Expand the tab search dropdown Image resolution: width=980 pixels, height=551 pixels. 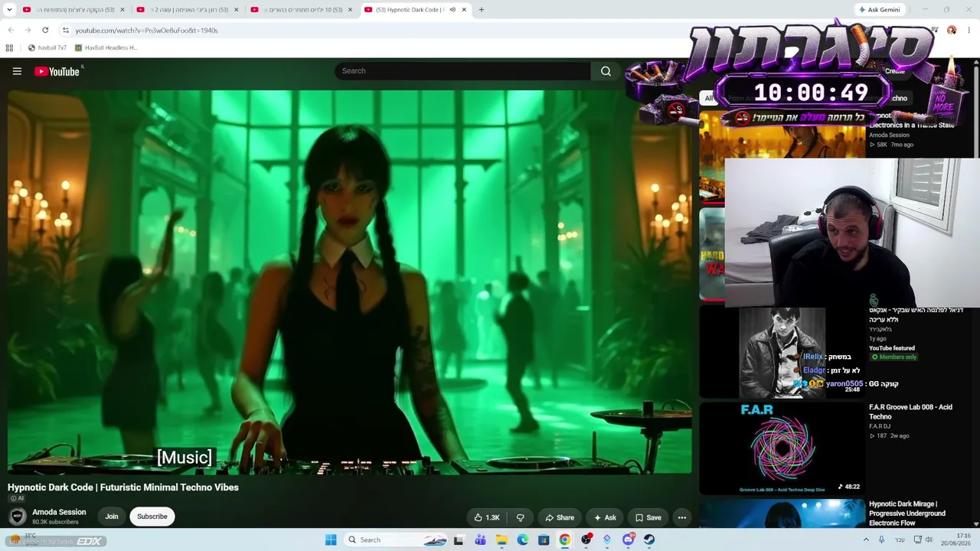click(x=9, y=10)
